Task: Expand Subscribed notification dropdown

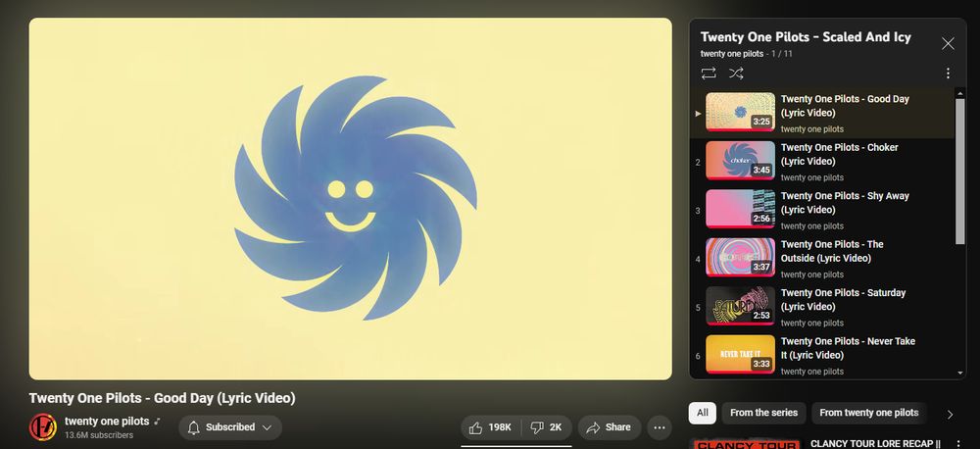Action: (230, 427)
